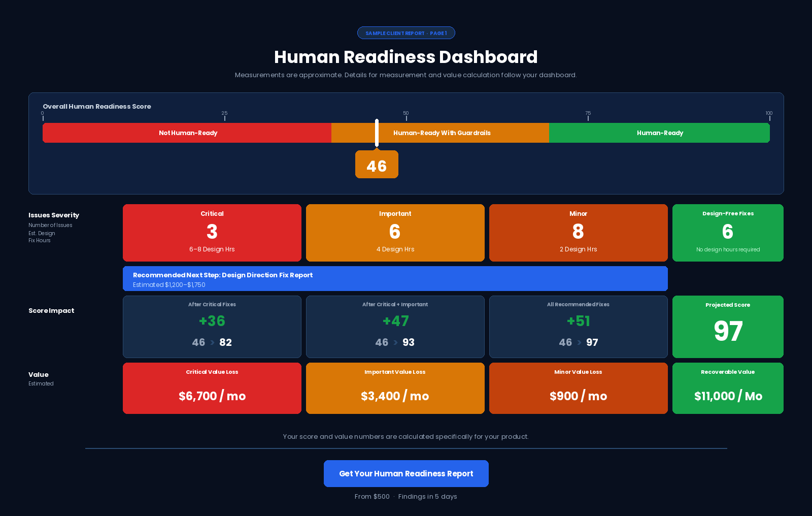Click 'From $500 · Findings in 5 days' text
The image size is (812, 516).
(x=406, y=496)
